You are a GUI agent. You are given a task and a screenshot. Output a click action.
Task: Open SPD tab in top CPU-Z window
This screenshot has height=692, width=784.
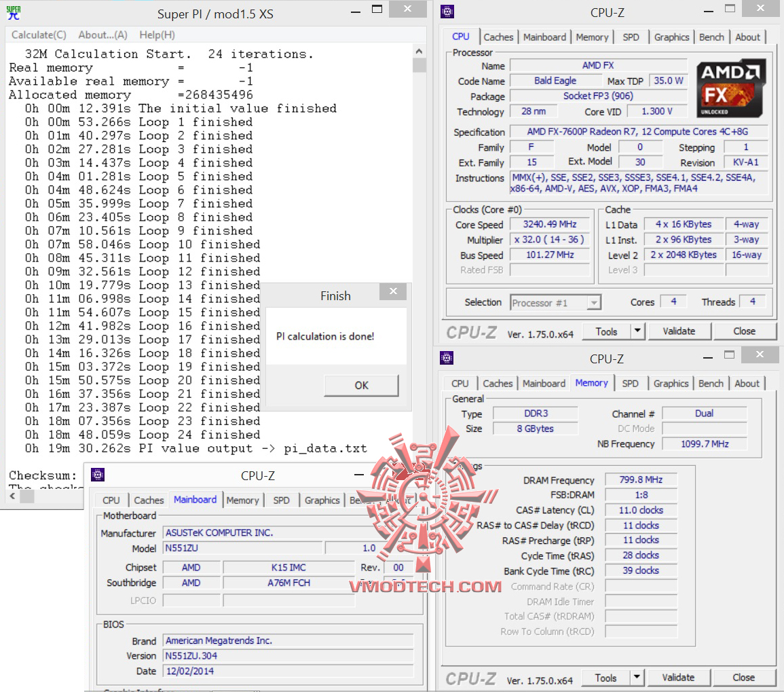[631, 37]
